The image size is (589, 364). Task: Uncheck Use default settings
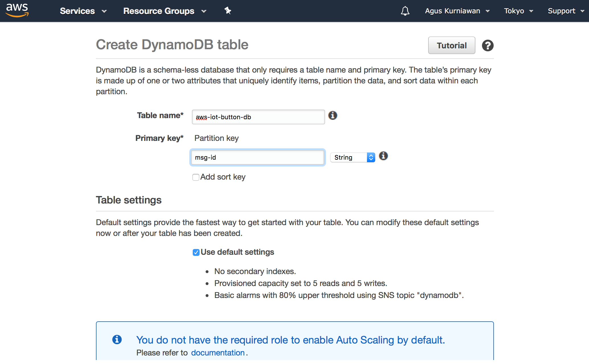[196, 252]
